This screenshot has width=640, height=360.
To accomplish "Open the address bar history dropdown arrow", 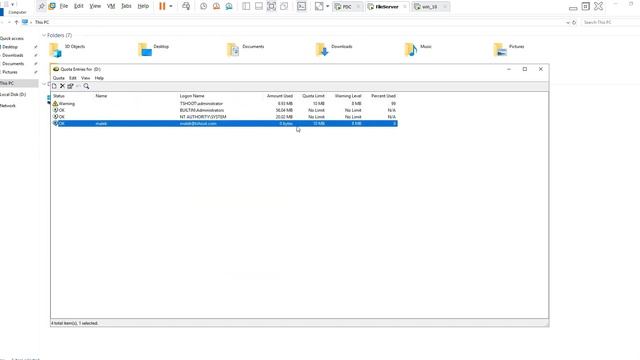I will tap(568, 22).
